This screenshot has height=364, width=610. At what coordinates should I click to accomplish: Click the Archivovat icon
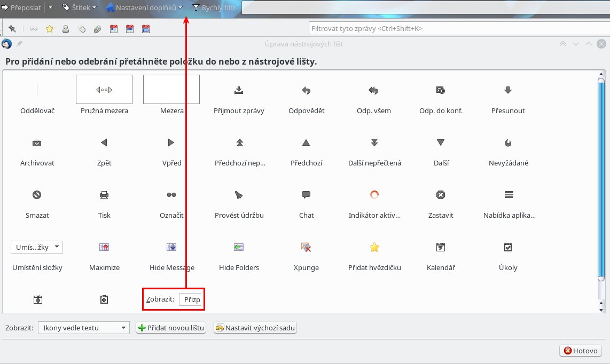37,143
